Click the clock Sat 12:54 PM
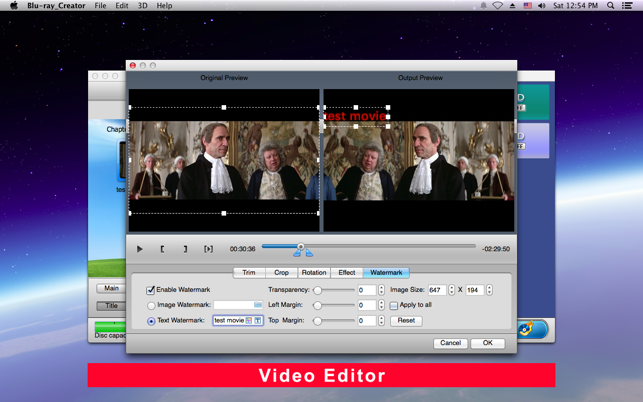643x402 pixels. click(x=575, y=6)
